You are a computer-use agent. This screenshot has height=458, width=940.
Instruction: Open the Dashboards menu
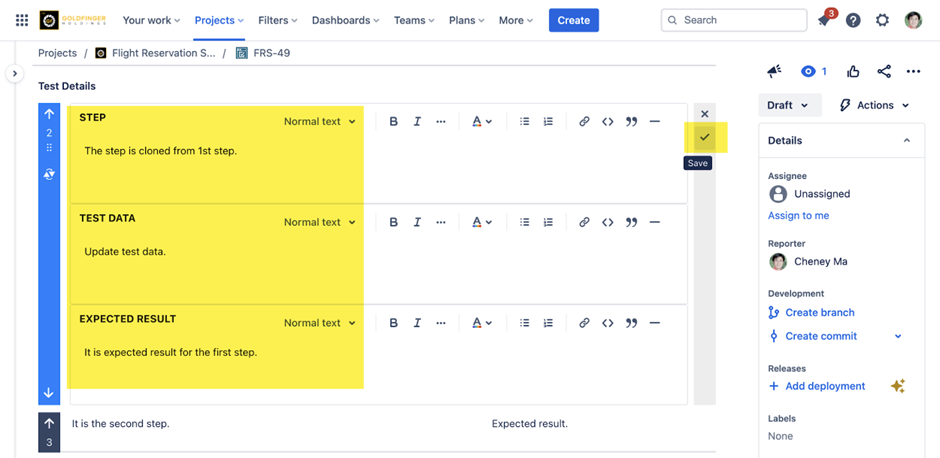pos(345,20)
